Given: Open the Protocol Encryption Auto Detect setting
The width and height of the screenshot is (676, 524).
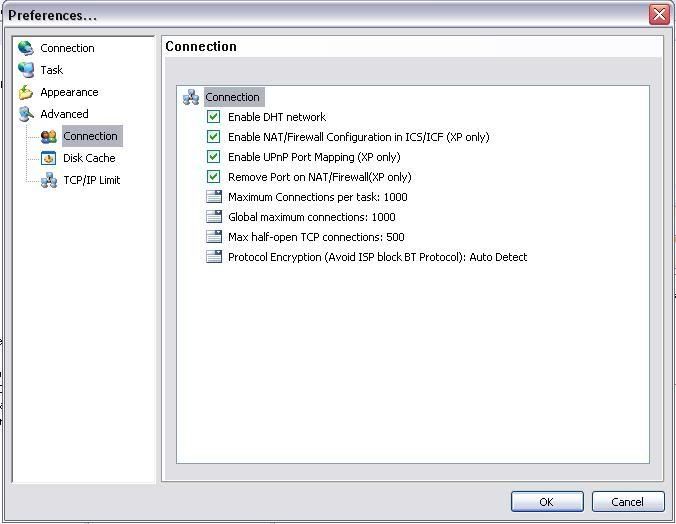Looking at the screenshot, I should coord(377,257).
